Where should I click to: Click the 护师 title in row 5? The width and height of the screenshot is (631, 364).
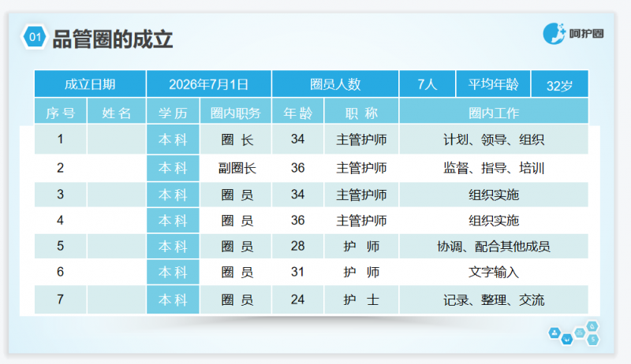pos(361,246)
